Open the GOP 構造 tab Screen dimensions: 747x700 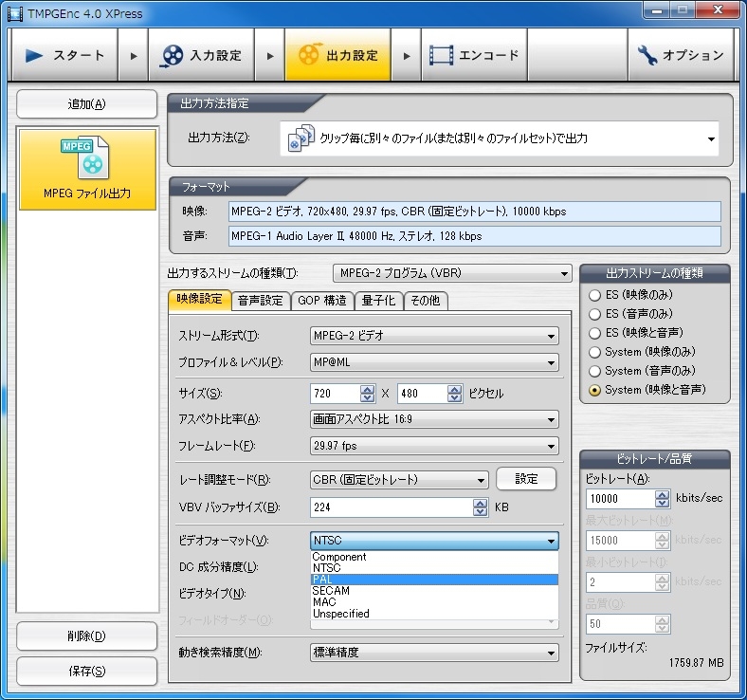pyautogui.click(x=320, y=301)
